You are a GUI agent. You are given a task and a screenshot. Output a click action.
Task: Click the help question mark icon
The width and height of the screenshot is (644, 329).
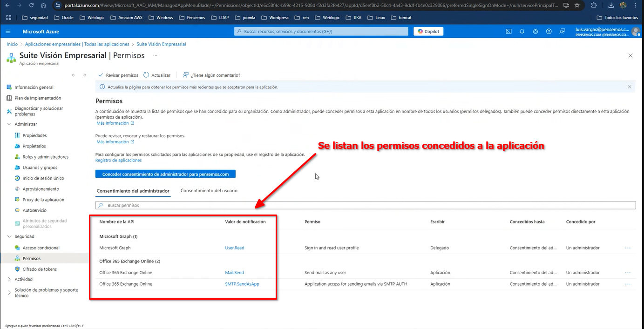coord(549,31)
